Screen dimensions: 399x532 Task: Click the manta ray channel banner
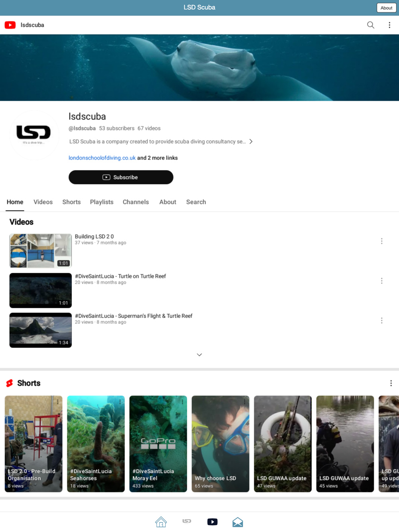[x=199, y=68]
